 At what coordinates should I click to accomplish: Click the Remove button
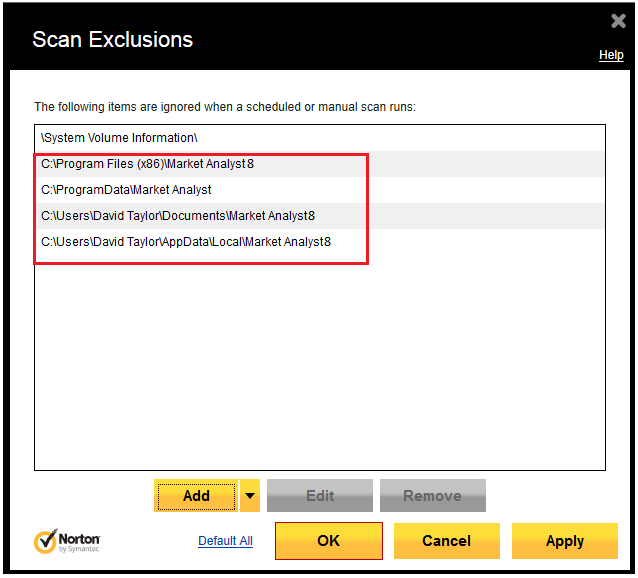[x=433, y=495]
